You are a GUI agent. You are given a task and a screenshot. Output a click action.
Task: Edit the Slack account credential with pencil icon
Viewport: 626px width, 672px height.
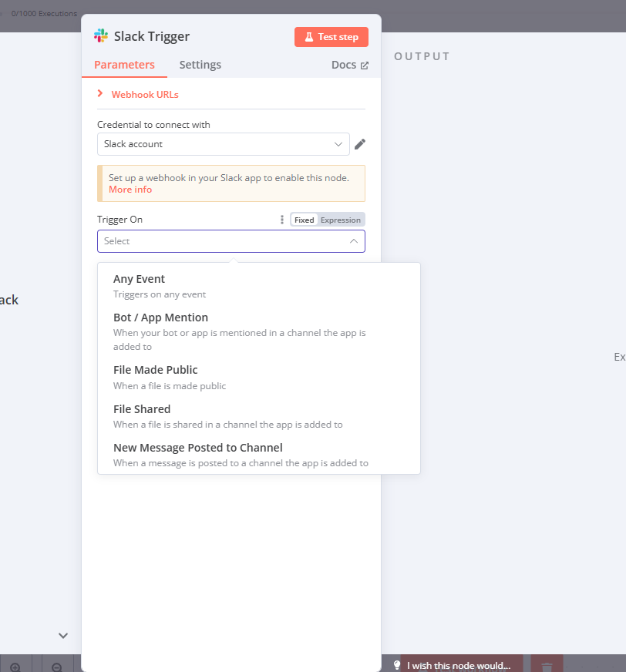pyautogui.click(x=359, y=144)
